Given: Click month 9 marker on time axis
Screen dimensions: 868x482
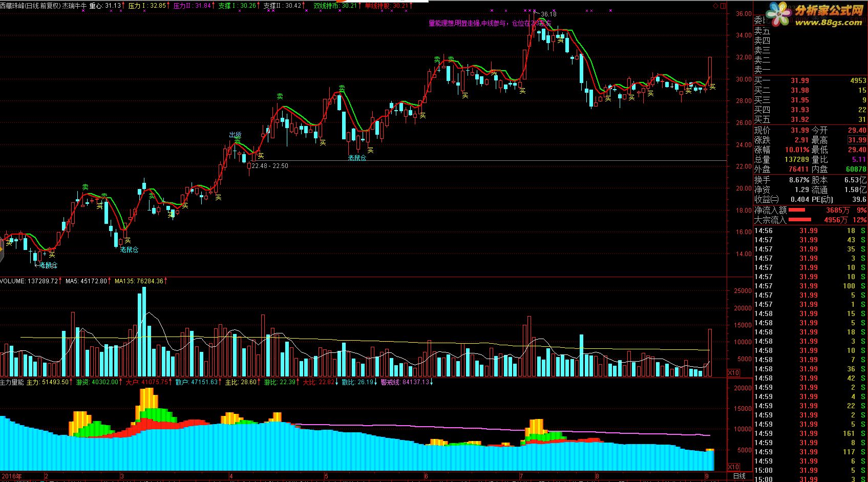Looking at the screenshot, I should click(707, 476).
